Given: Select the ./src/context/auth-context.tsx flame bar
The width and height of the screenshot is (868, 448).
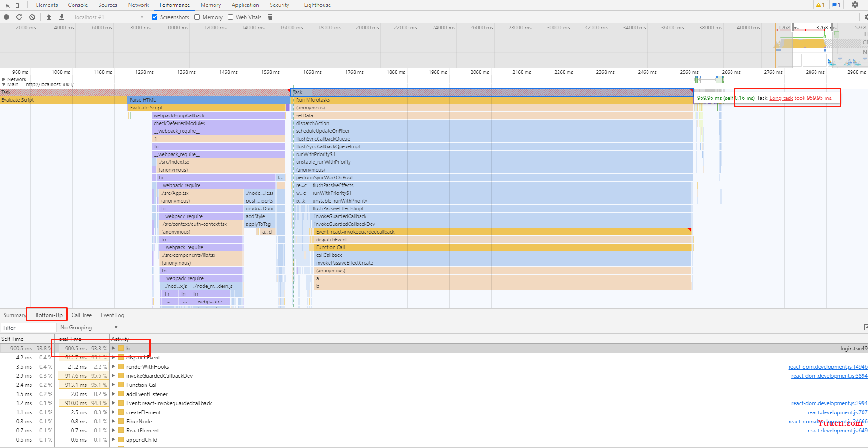Looking at the screenshot, I should tap(201, 224).
